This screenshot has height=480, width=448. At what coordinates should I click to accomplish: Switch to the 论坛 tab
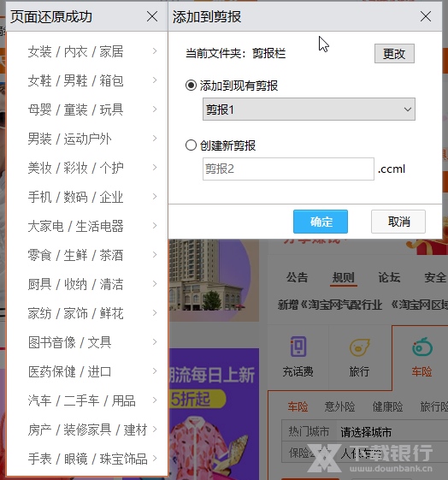[x=389, y=277]
